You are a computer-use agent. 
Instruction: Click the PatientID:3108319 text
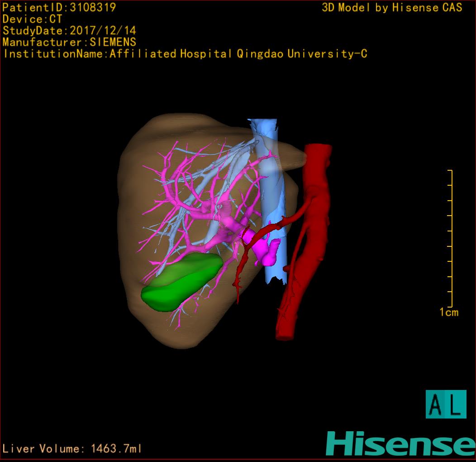pos(59,8)
